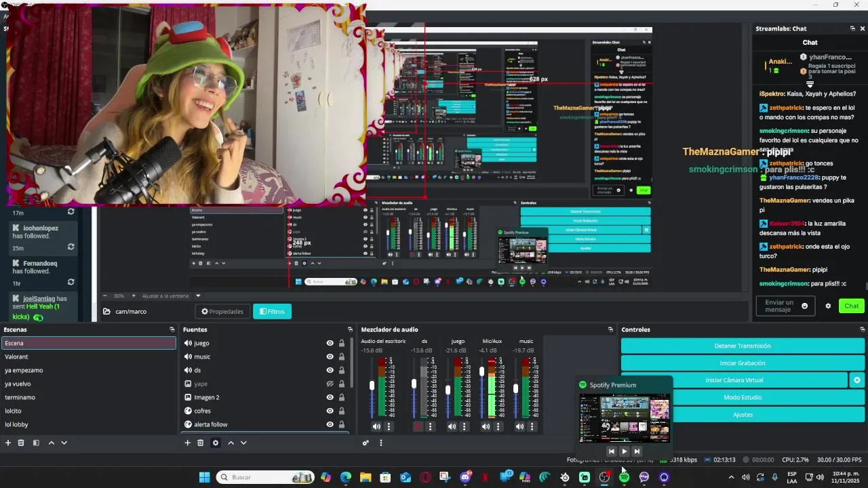Remove the selected source using the trash icon
The height and width of the screenshot is (488, 868).
[x=200, y=443]
